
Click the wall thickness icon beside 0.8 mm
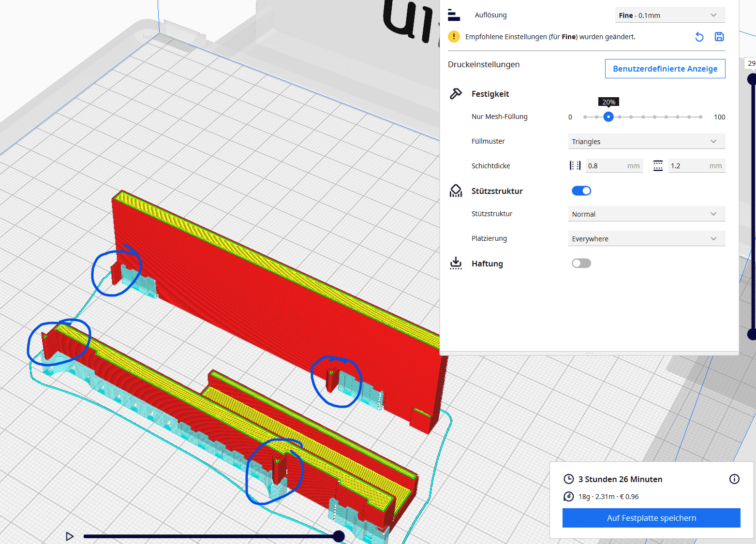tap(575, 166)
